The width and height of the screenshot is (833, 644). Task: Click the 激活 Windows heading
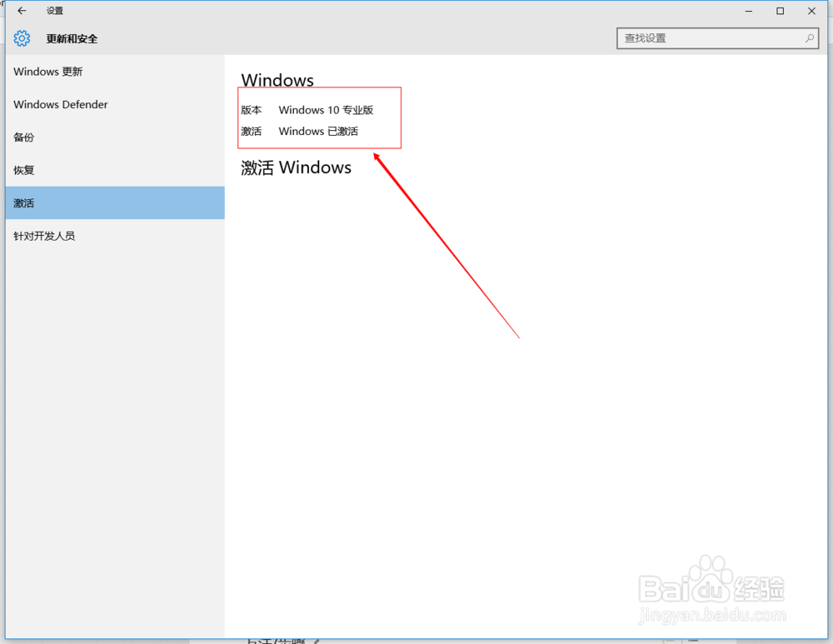coord(296,167)
